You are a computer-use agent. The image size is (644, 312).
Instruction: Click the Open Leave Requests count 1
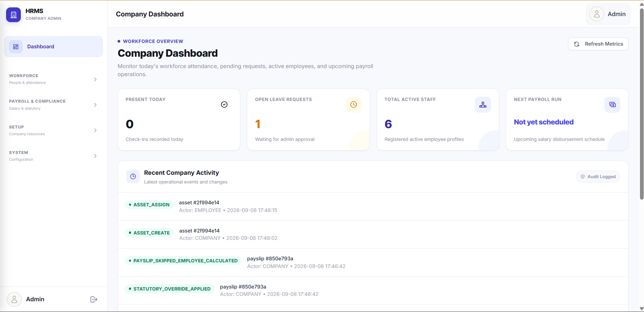[258, 124]
